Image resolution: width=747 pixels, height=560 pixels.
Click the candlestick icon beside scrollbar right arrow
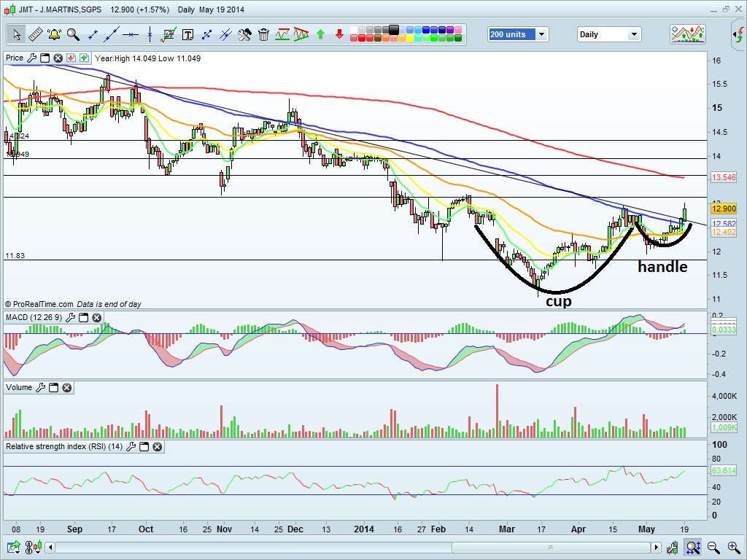tap(673, 548)
